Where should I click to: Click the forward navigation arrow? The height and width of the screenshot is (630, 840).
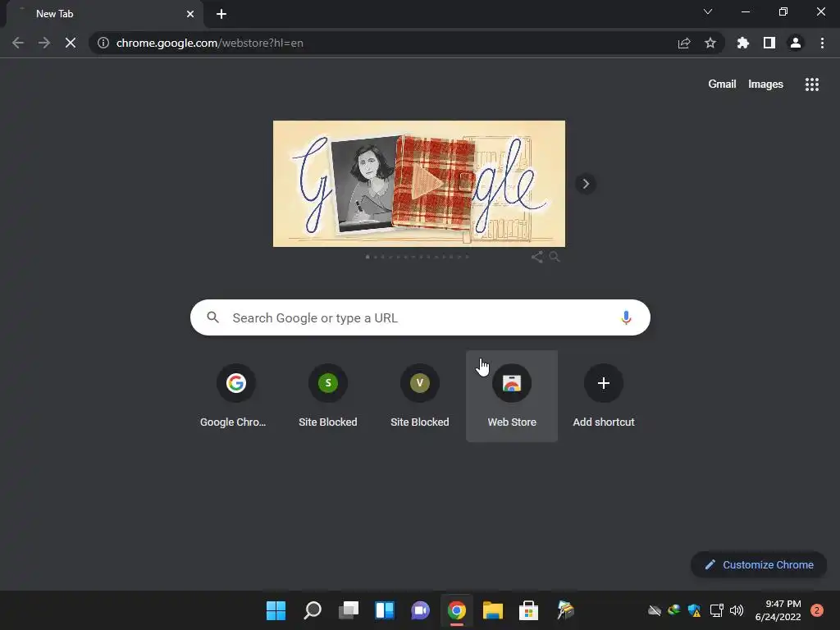pyautogui.click(x=44, y=43)
